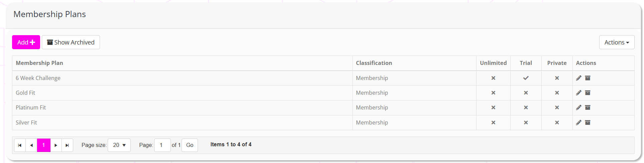This screenshot has width=644, height=163.
Task: Jump to last page of results
Action: tap(67, 145)
